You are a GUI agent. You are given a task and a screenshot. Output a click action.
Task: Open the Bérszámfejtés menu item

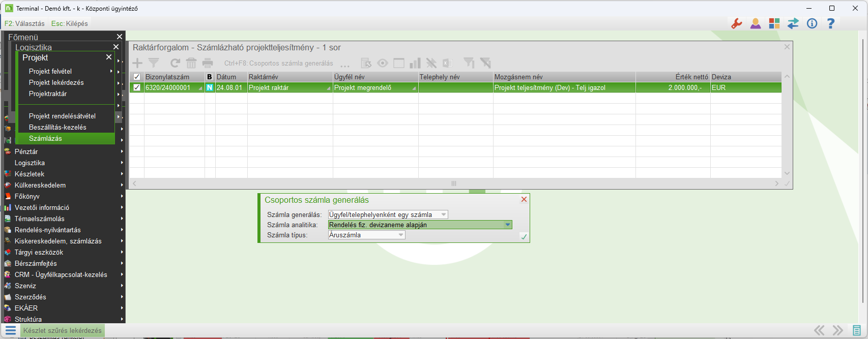click(x=64, y=263)
